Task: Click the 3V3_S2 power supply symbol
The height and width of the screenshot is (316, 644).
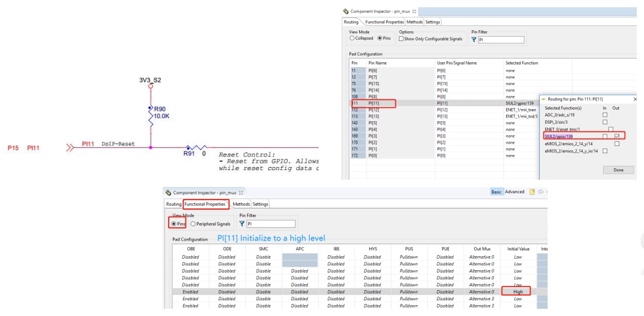Action: tap(151, 86)
